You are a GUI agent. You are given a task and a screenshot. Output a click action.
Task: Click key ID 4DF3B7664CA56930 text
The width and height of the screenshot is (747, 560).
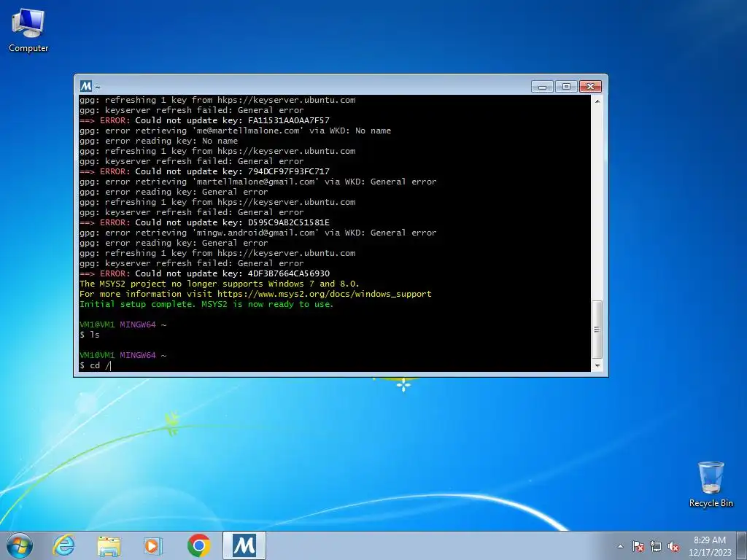(x=289, y=273)
